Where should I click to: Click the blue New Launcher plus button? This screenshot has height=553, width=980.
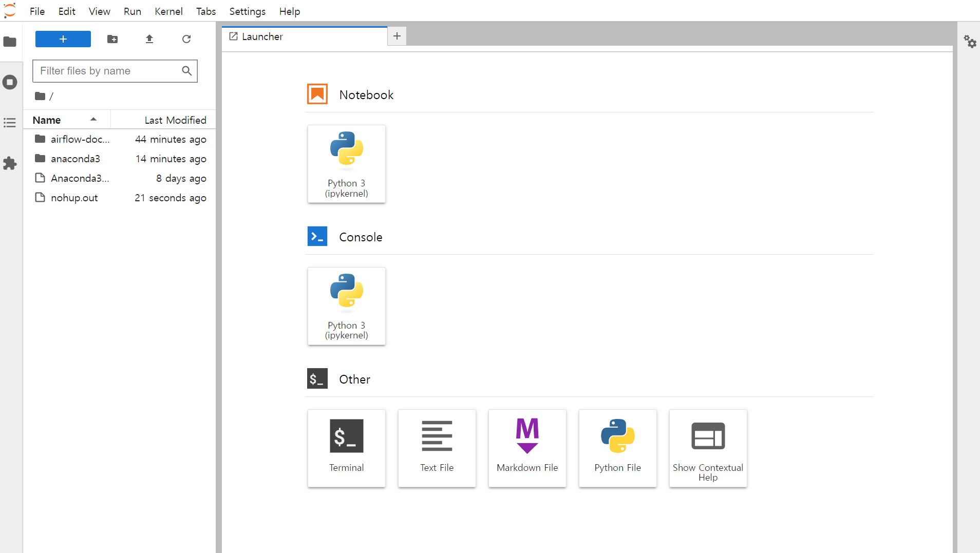63,39
